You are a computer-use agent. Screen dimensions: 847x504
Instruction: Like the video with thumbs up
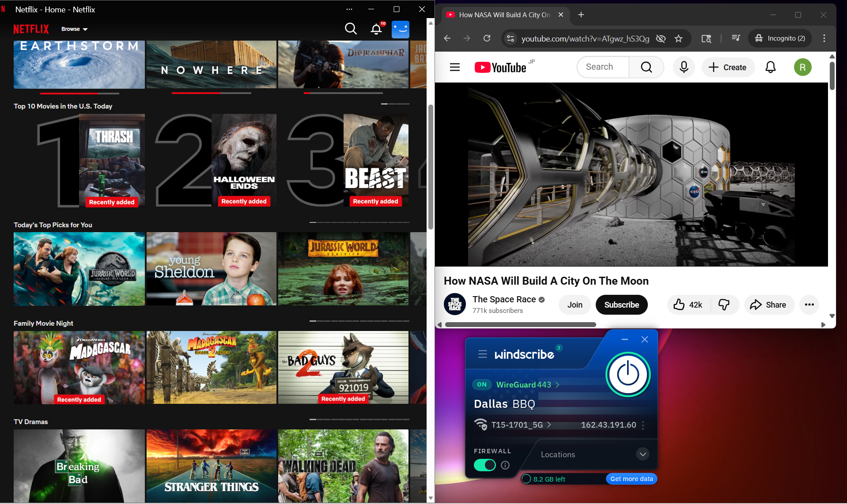point(688,305)
